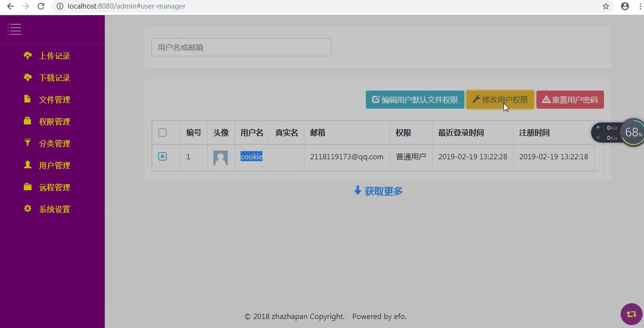Click the download cloud icon beside 下载记录
The image size is (644, 328).
(28, 78)
